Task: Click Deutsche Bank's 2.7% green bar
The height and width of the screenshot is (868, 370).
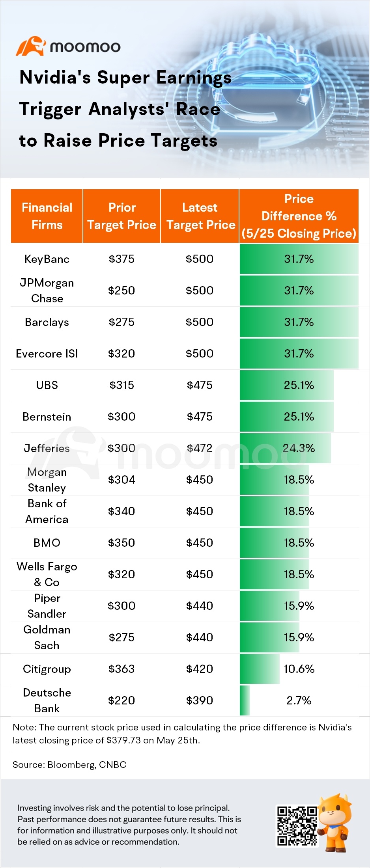Action: pyautogui.click(x=245, y=700)
